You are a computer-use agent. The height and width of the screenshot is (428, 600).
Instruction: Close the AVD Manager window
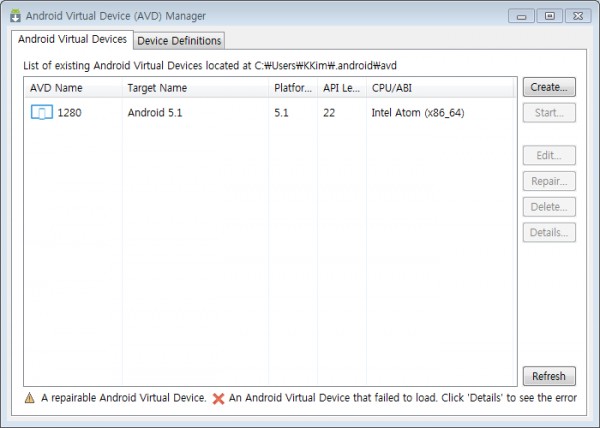click(x=578, y=16)
